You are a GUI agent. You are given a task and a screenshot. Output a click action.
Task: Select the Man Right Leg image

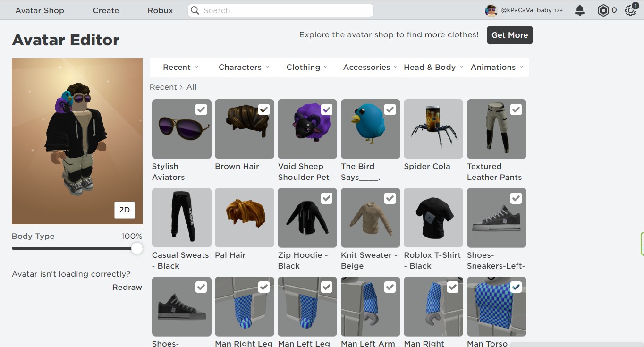pyautogui.click(x=245, y=306)
